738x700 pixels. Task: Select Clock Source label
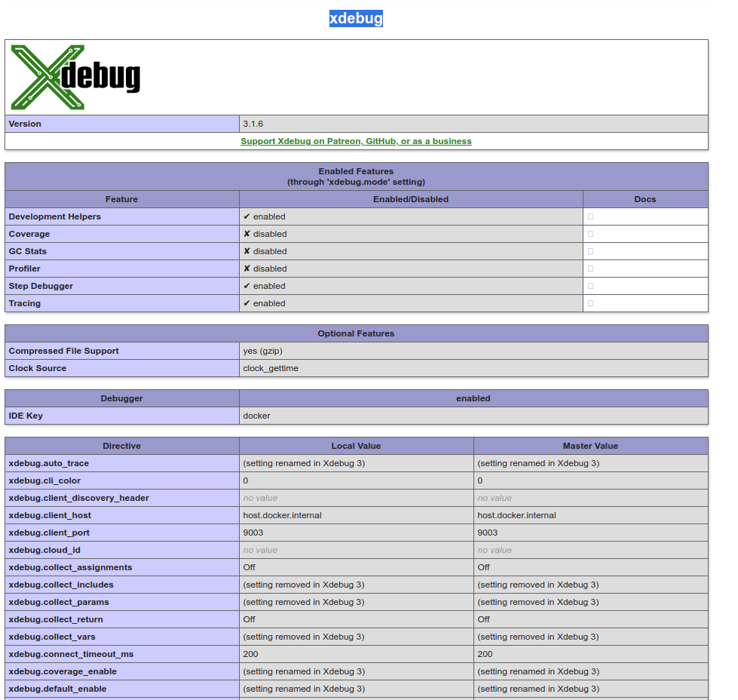(x=38, y=368)
